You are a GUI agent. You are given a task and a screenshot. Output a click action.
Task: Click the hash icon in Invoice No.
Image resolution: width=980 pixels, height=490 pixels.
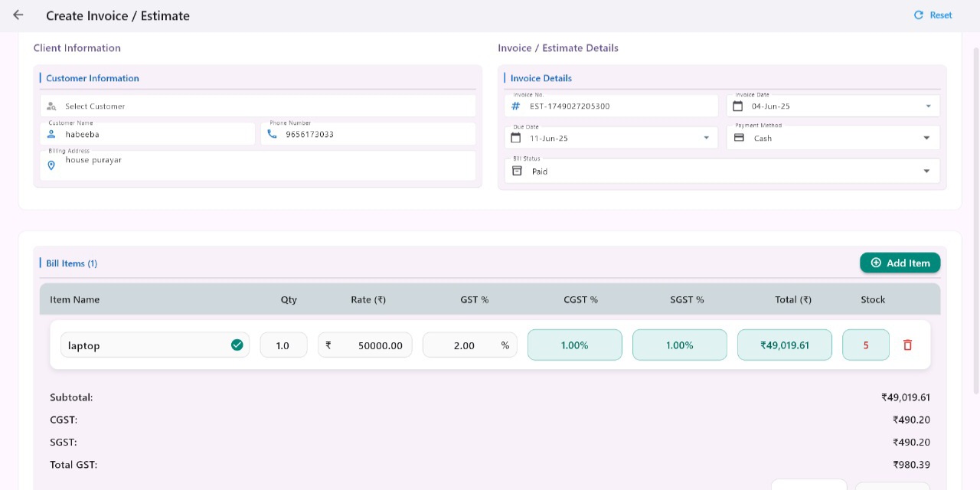(516, 106)
